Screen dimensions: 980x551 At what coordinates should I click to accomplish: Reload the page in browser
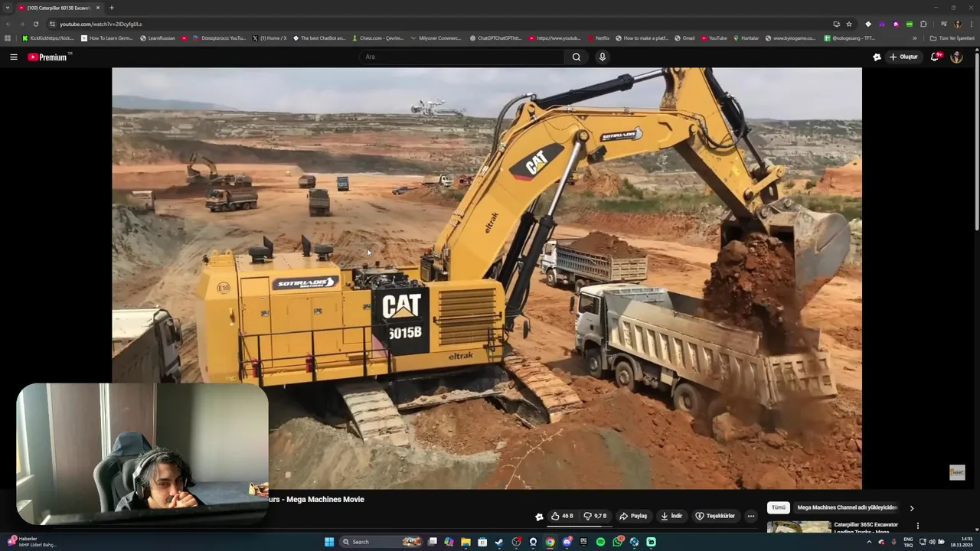tap(35, 24)
